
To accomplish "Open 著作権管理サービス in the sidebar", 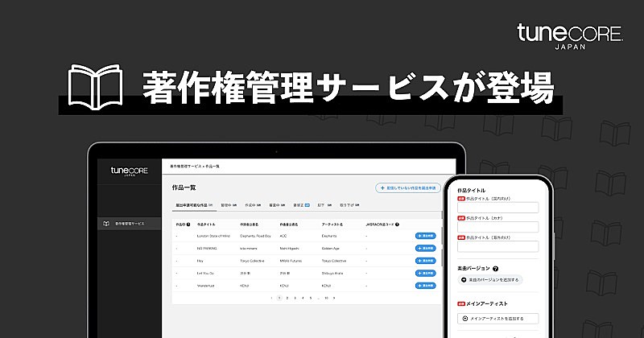I will 129,223.
